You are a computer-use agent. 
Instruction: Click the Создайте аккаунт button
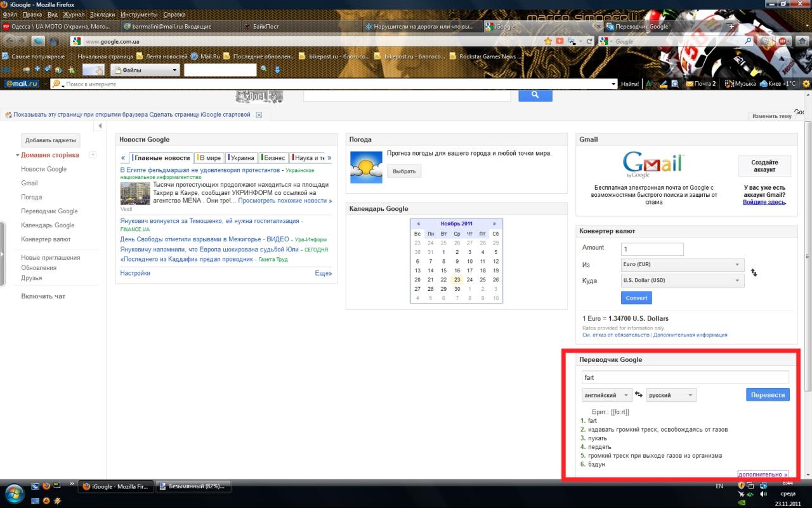pos(764,166)
